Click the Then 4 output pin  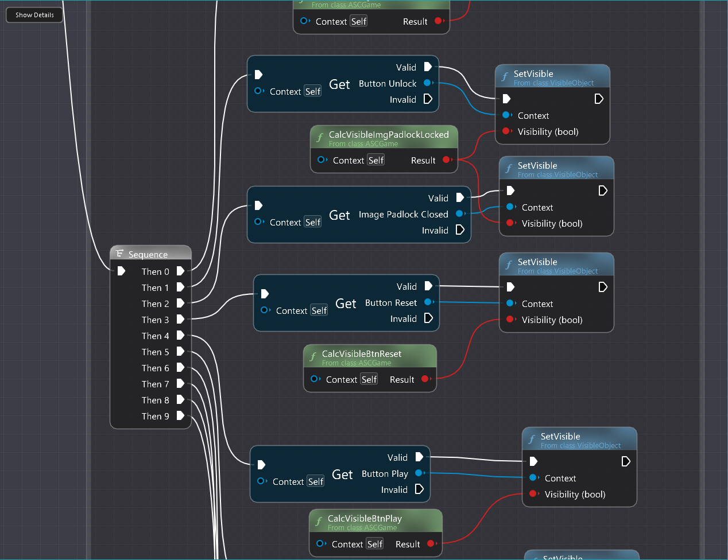[x=180, y=335]
